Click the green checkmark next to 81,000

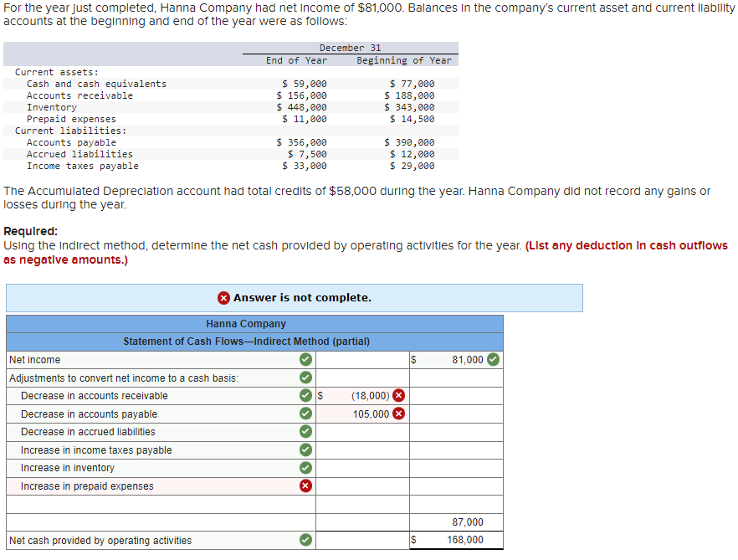coord(493,359)
